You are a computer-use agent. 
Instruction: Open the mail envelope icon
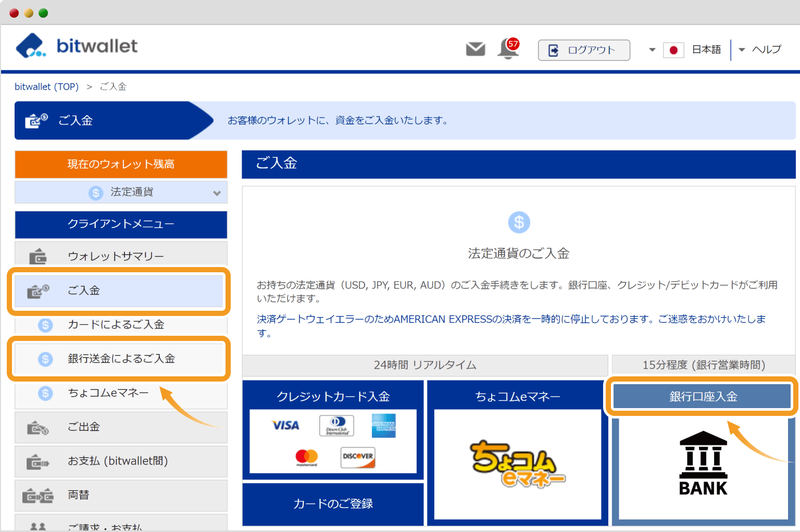click(x=476, y=49)
